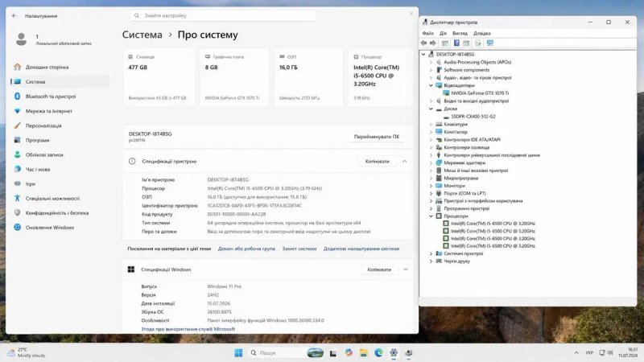Click the Forward arrow in Device Manager toolbar
The height and width of the screenshot is (362, 644).
pyautogui.click(x=432, y=43)
